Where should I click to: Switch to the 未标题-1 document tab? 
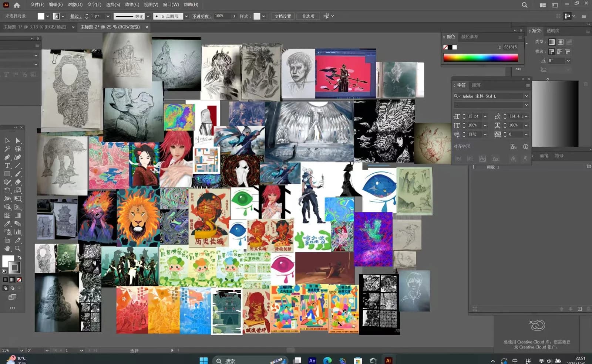35,27
